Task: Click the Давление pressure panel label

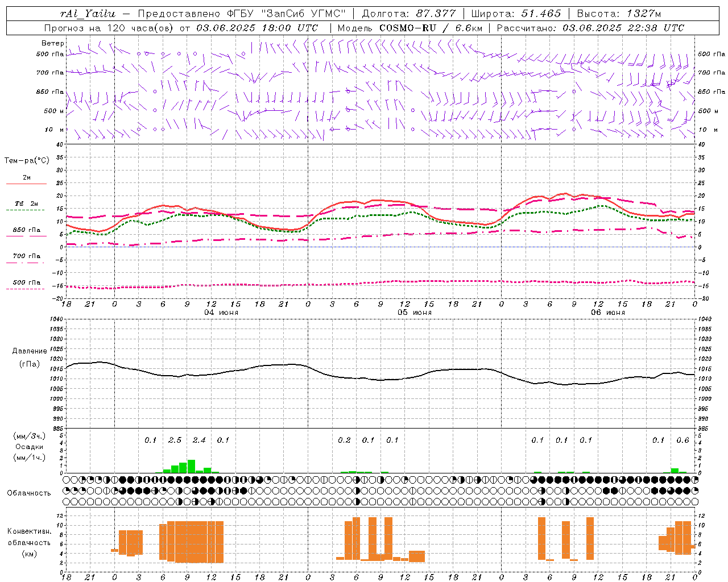Action: [30, 351]
